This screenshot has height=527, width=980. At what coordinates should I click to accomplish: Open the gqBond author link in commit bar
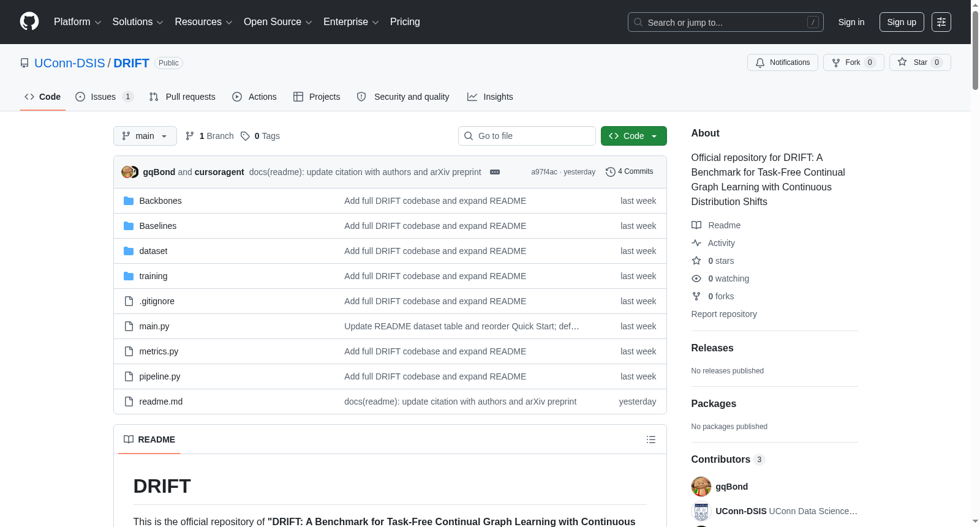pyautogui.click(x=159, y=172)
